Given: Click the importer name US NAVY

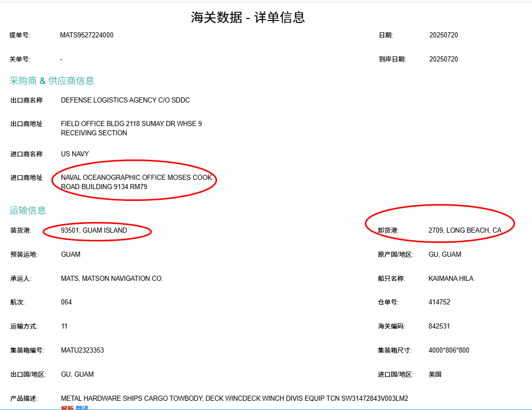Looking at the screenshot, I should point(74,154).
